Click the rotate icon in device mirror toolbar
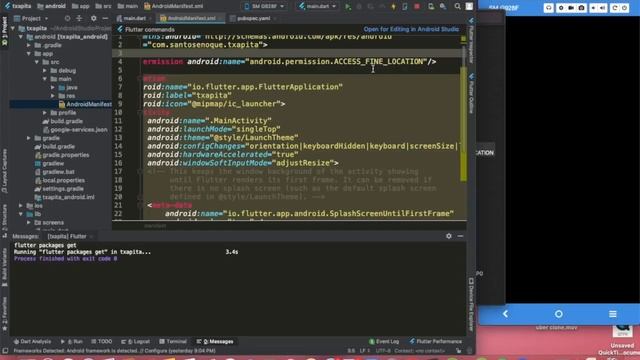Image resolution: width=640 pixels, height=360 pixels. [x=614, y=8]
